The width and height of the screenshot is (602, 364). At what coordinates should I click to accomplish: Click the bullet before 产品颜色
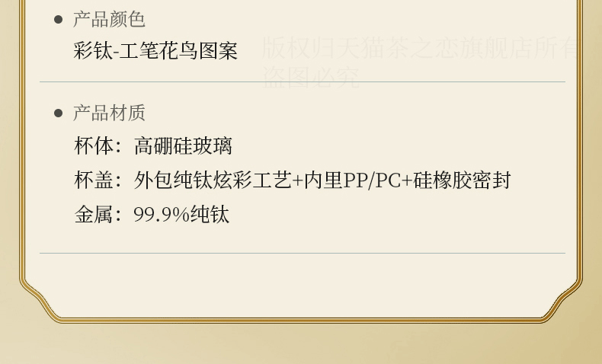(x=59, y=20)
